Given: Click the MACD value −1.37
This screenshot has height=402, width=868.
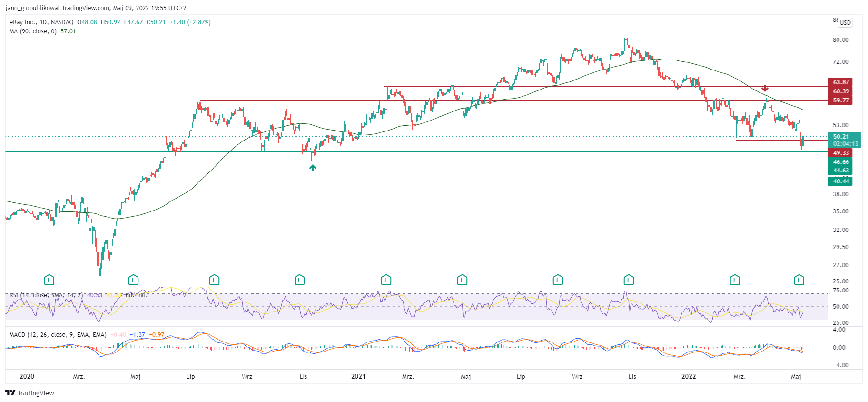Looking at the screenshot, I should pyautogui.click(x=138, y=335).
